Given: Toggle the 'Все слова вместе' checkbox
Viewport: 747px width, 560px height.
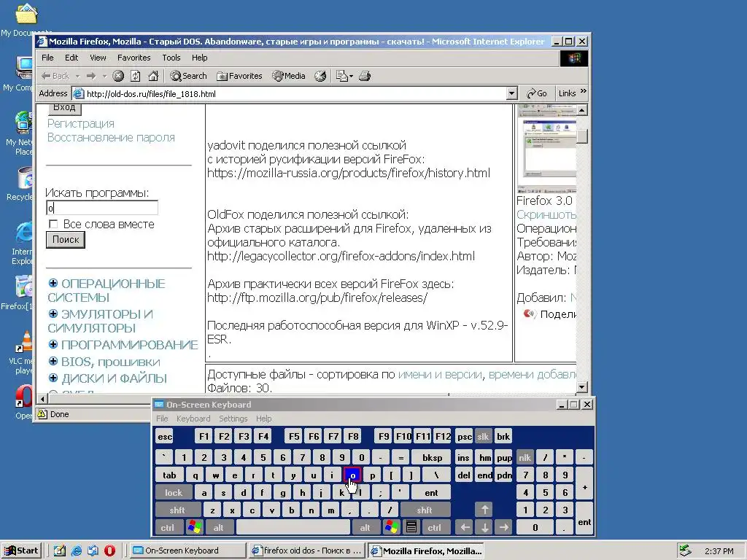Looking at the screenshot, I should (x=53, y=224).
